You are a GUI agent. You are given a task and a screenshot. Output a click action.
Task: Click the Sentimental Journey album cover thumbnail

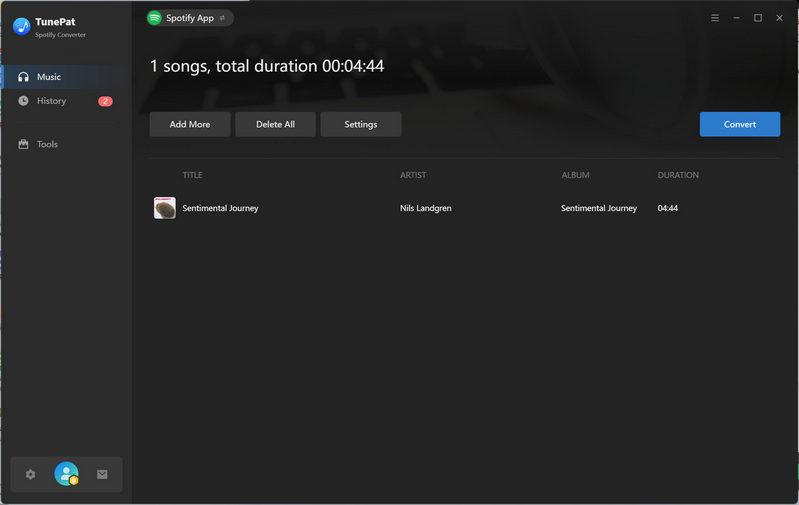[x=165, y=208]
